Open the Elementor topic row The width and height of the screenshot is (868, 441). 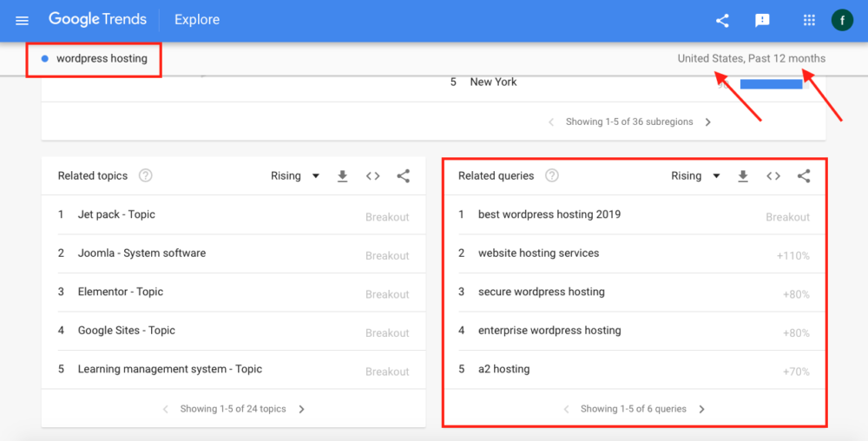tap(120, 292)
